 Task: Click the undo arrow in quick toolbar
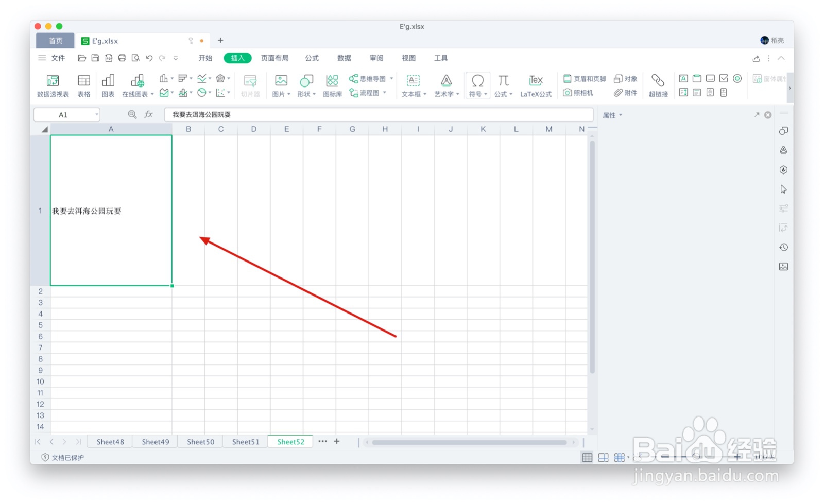pyautogui.click(x=149, y=58)
